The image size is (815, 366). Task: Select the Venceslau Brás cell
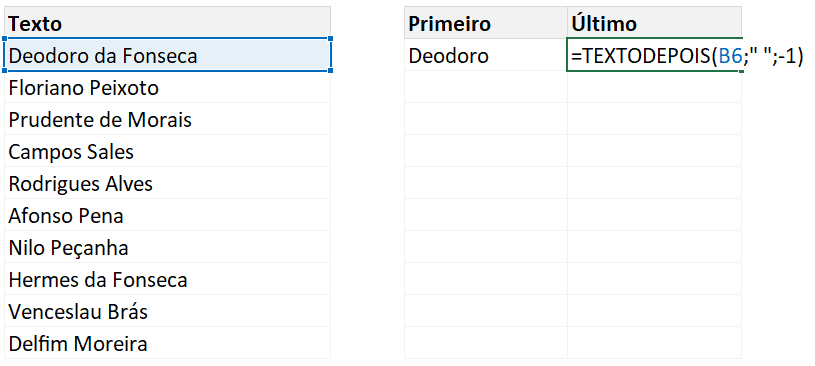tap(167, 311)
